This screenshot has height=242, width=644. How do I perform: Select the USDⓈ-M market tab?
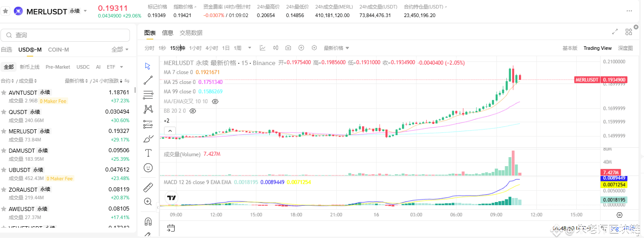pos(30,49)
